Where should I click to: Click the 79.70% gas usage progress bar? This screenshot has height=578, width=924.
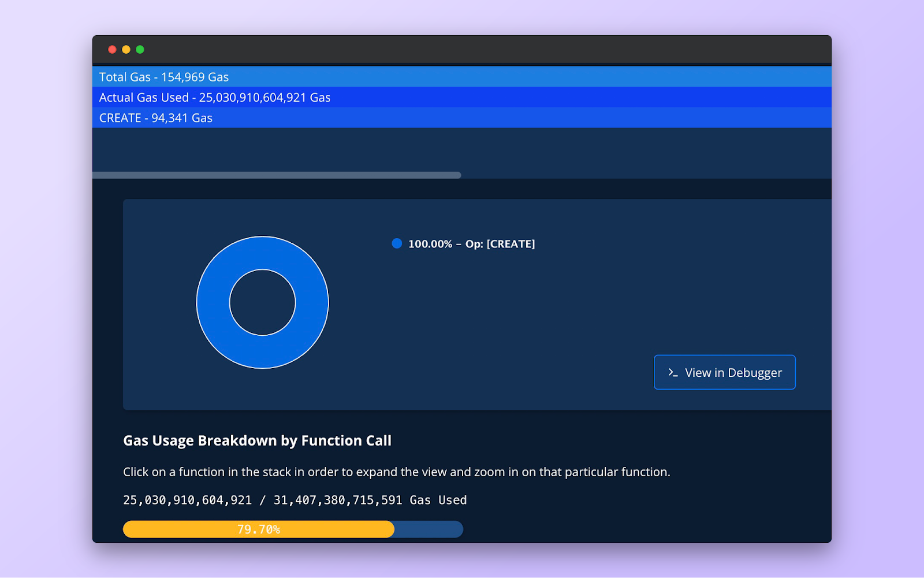tap(293, 529)
